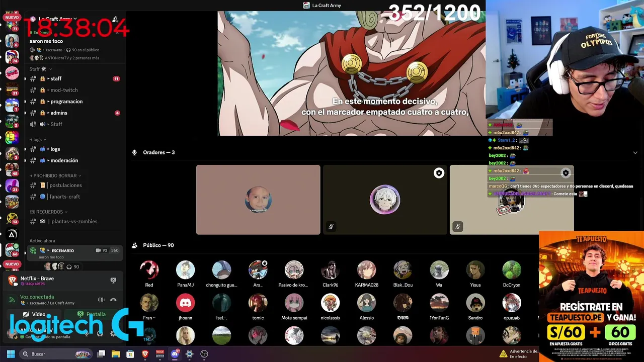Open Brave browser from taskbar
644x362 pixels.
click(145, 354)
